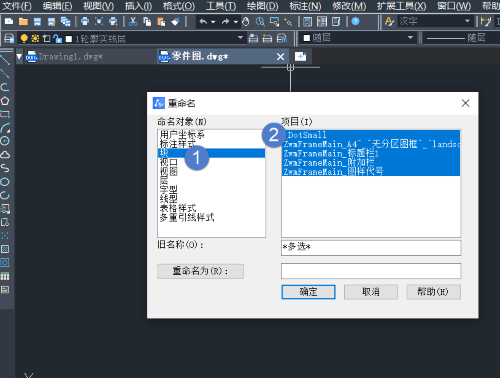This screenshot has width=500, height=378.
Task: Click the New file icon in toolbar
Action: coord(9,22)
